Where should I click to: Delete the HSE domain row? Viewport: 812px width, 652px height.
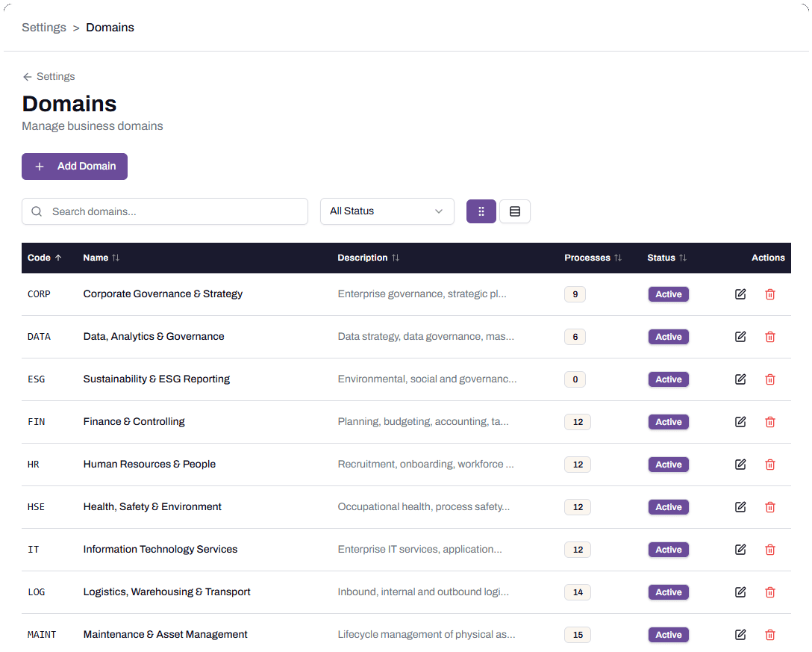pos(770,506)
